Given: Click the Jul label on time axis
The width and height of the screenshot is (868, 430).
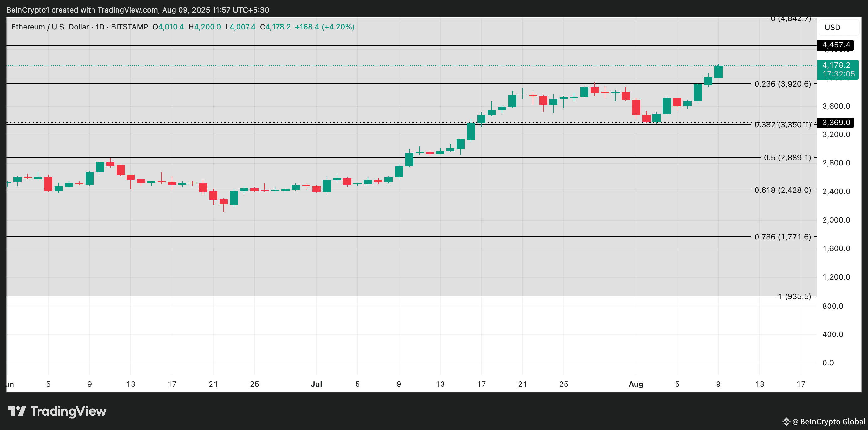Looking at the screenshot, I should coord(316,384).
